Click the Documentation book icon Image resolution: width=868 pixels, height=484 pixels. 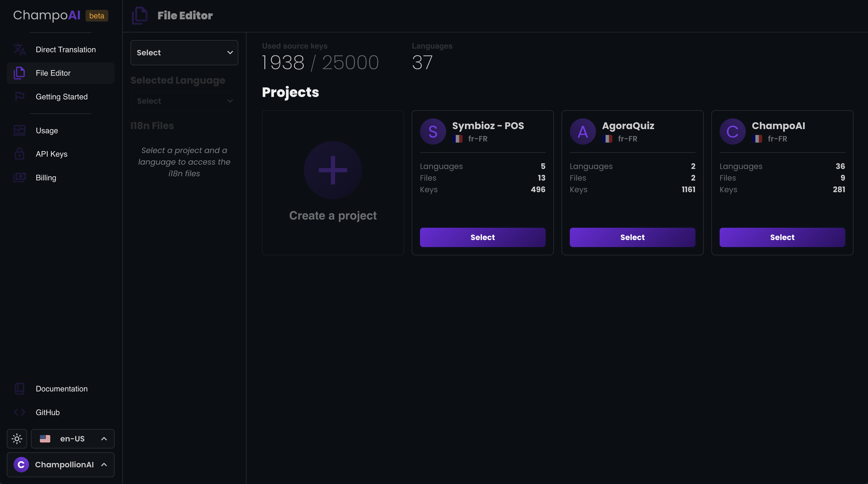20,389
